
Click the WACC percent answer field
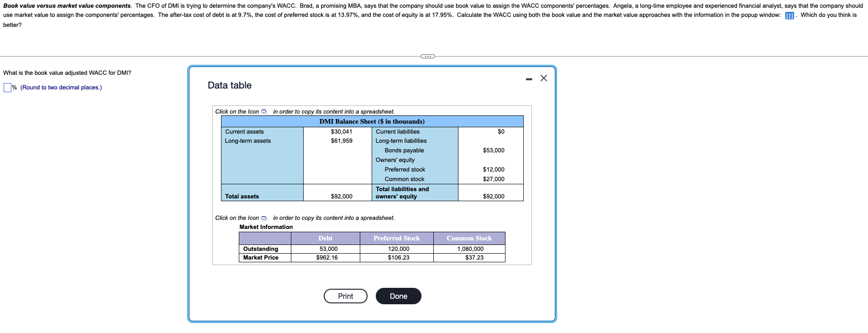7,88
